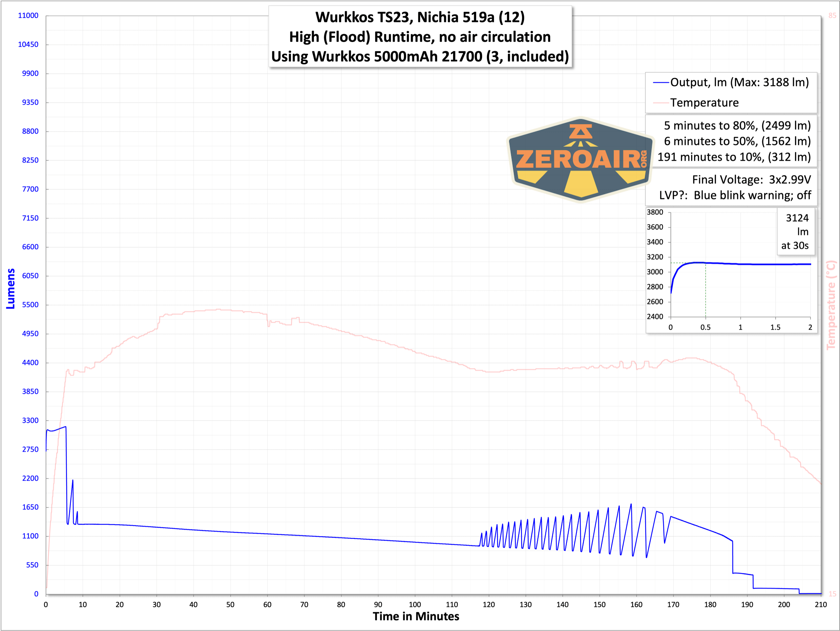840x631 pixels.
Task: Click the inset '3200' axis label
Action: coord(655,257)
